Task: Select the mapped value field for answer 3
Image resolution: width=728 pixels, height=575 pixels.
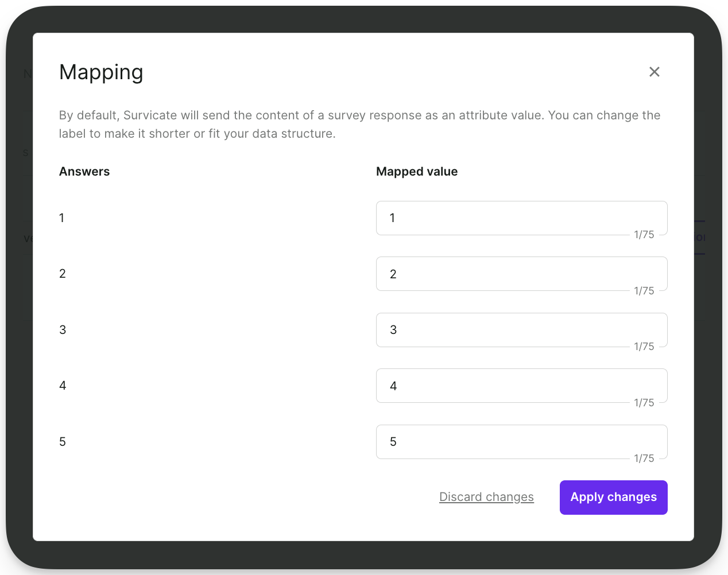Action: click(521, 330)
